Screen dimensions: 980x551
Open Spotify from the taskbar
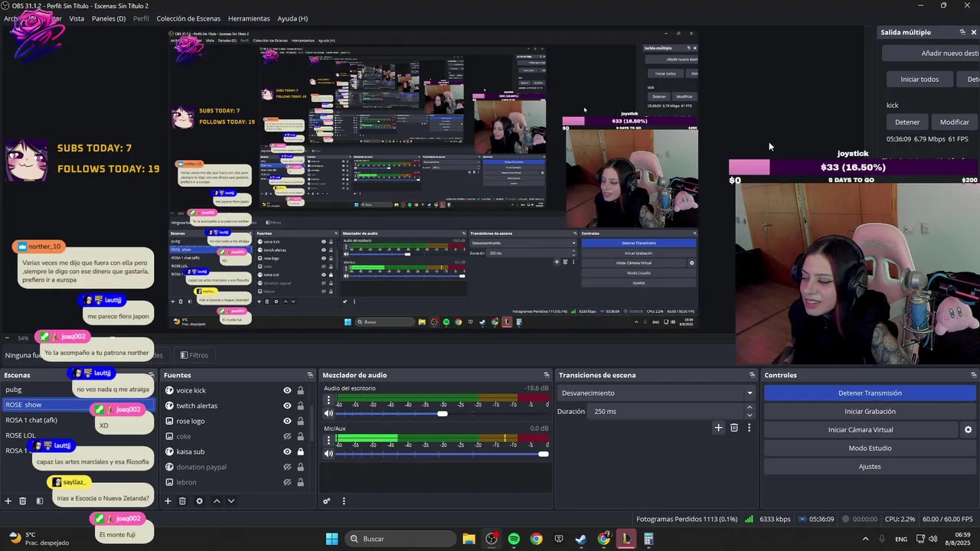[514, 539]
